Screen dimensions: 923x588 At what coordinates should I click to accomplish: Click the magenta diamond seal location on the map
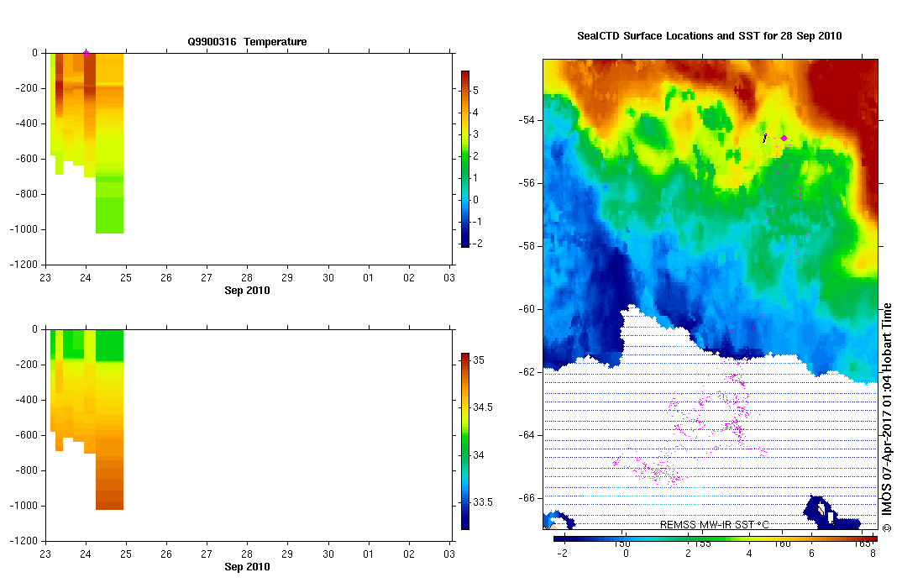(784, 139)
